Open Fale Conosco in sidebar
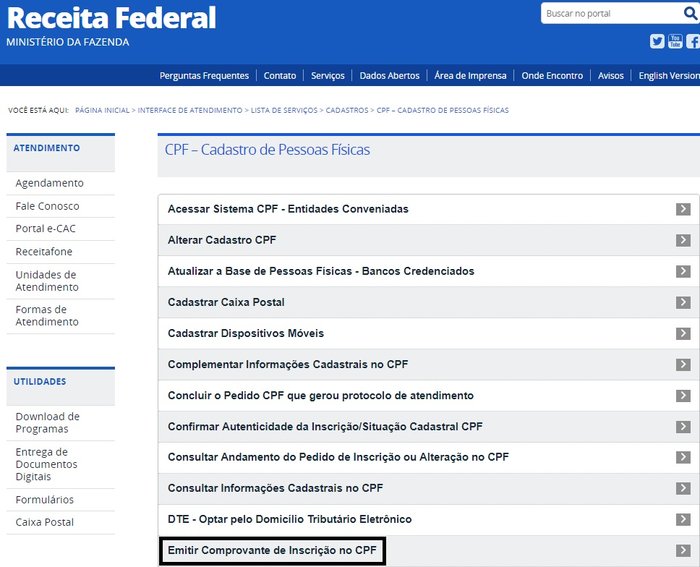 coord(47,206)
